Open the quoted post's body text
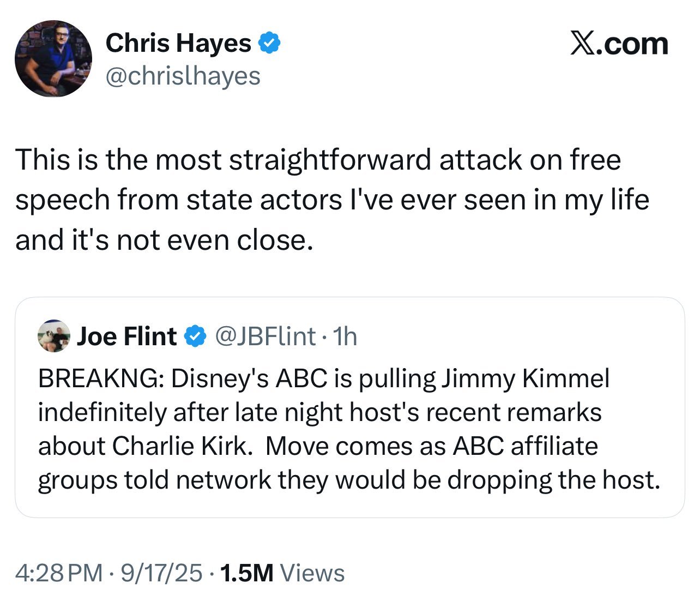 pyautogui.click(x=349, y=429)
